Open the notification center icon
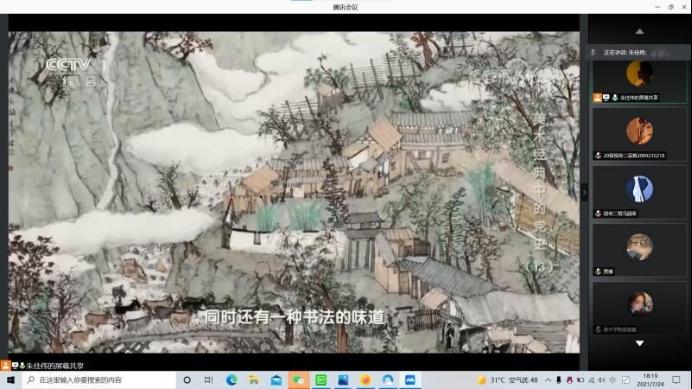This screenshot has height=389, width=692. (676, 380)
